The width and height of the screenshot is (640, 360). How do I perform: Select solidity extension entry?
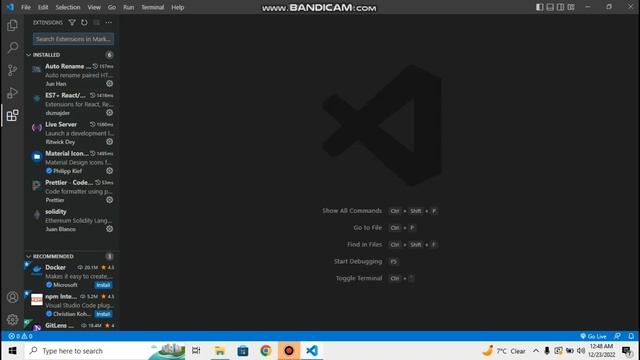tap(72, 220)
